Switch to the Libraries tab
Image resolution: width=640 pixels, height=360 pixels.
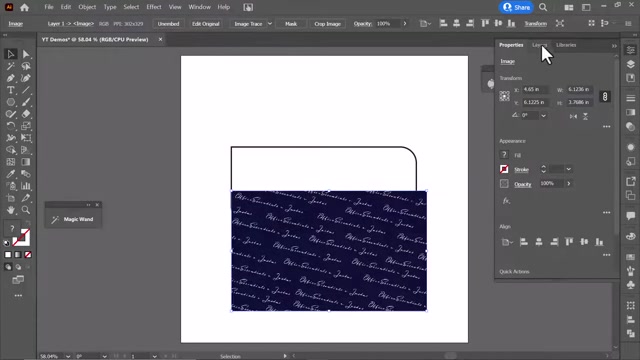coord(566,45)
